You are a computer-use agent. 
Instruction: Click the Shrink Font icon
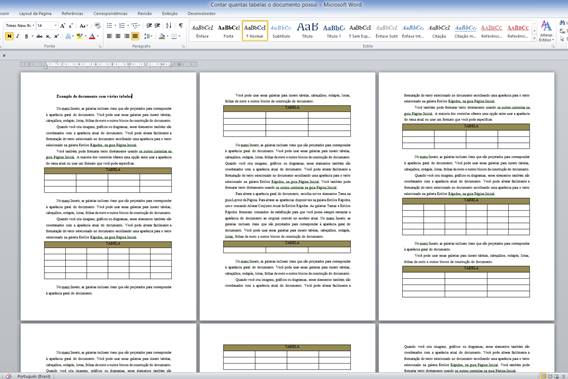click(71, 26)
